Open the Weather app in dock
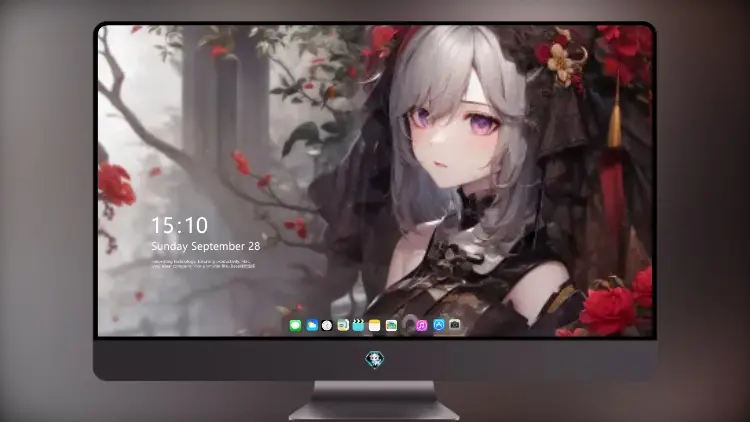 coord(311,325)
